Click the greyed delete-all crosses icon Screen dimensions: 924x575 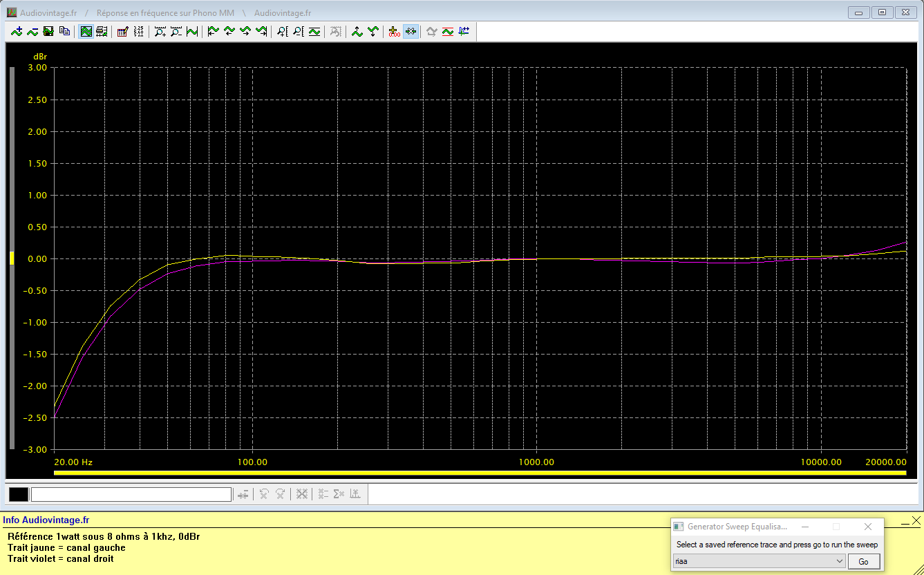point(302,494)
